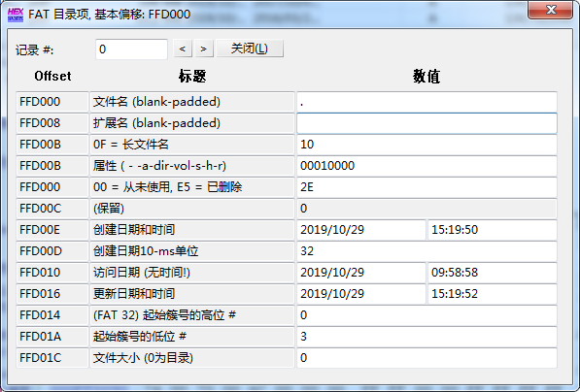
Task: Select the 文件名 value field
Action: [426, 102]
